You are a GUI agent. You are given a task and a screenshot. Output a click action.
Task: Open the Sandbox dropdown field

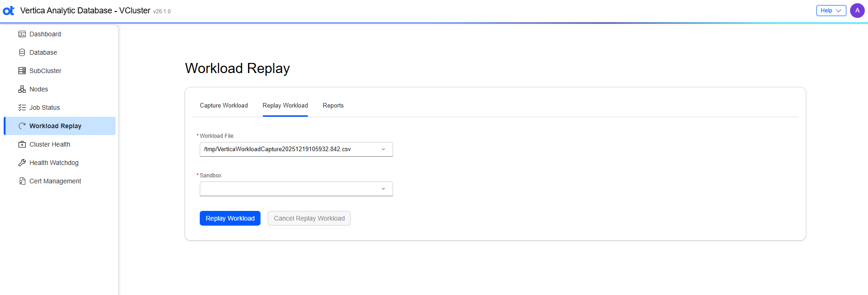click(296, 189)
